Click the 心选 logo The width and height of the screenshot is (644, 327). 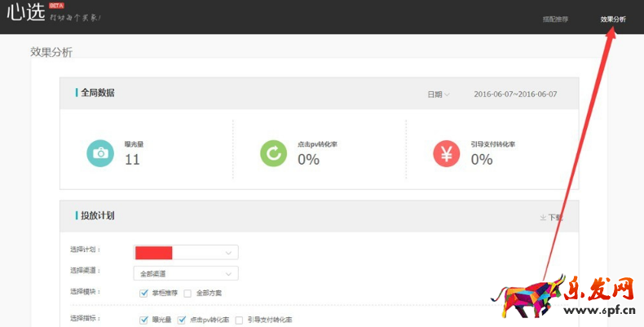click(25, 12)
